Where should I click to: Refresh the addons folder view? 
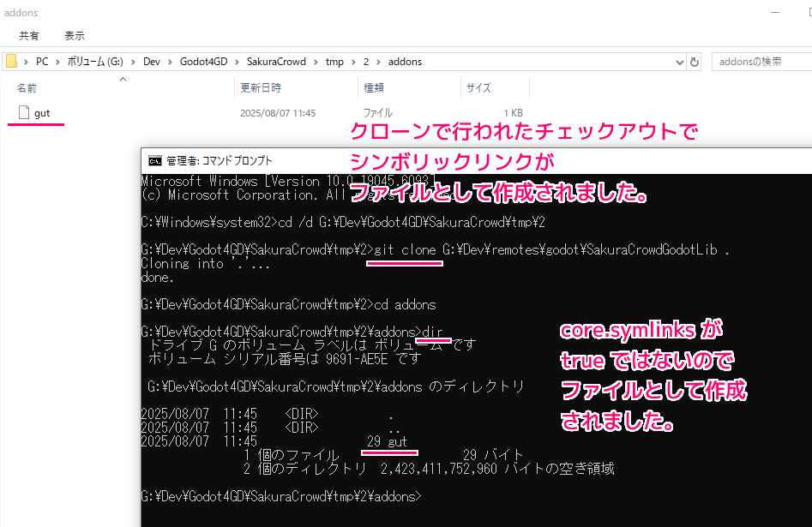point(695,62)
